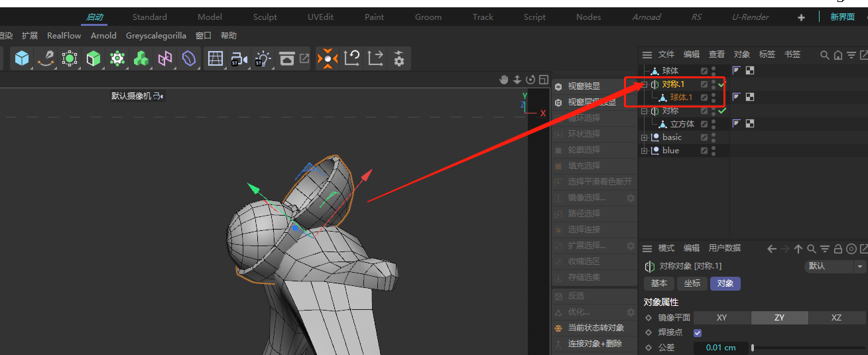Set mirror plane to XY
This screenshot has width=868, height=355.
pos(722,318)
